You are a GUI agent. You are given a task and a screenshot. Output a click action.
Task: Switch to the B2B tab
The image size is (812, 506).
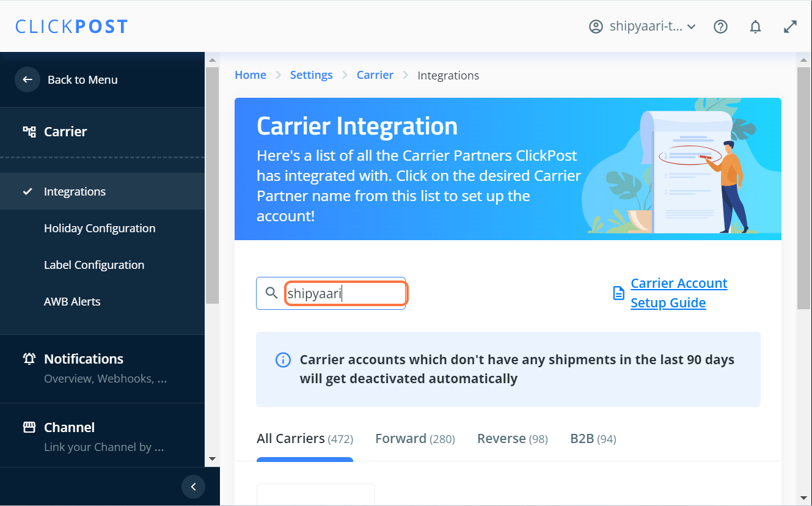click(593, 439)
